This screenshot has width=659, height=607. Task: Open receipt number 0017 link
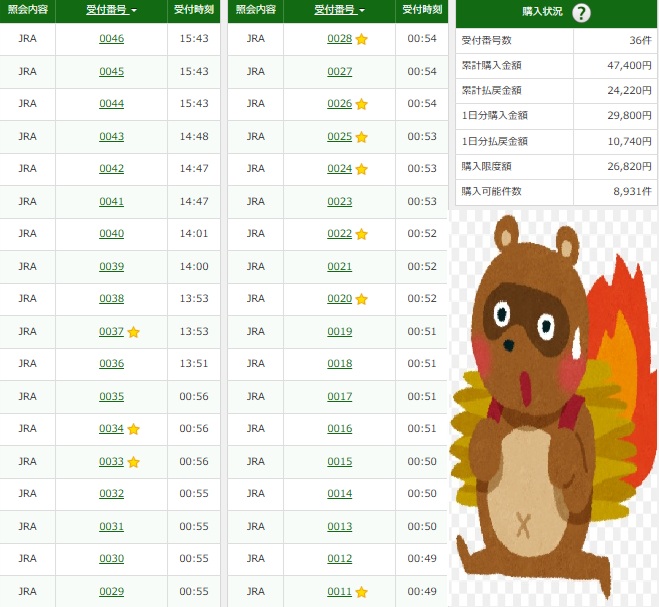[339, 396]
